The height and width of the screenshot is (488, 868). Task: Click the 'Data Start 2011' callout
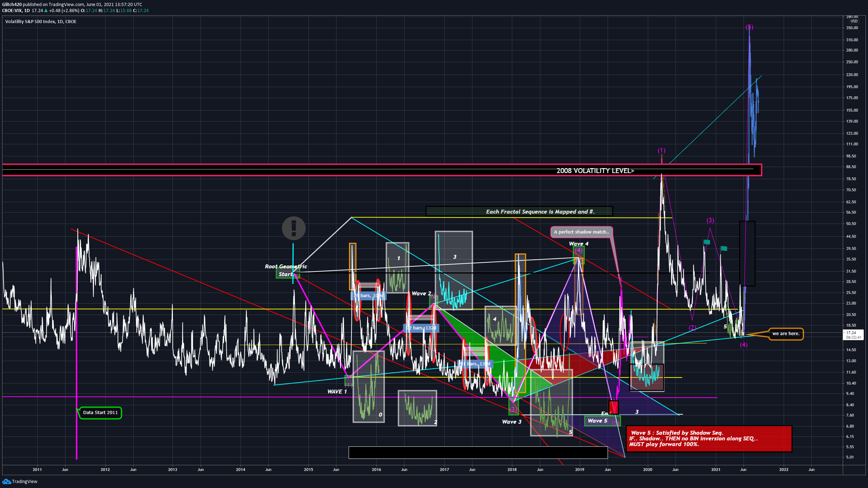pyautogui.click(x=100, y=413)
